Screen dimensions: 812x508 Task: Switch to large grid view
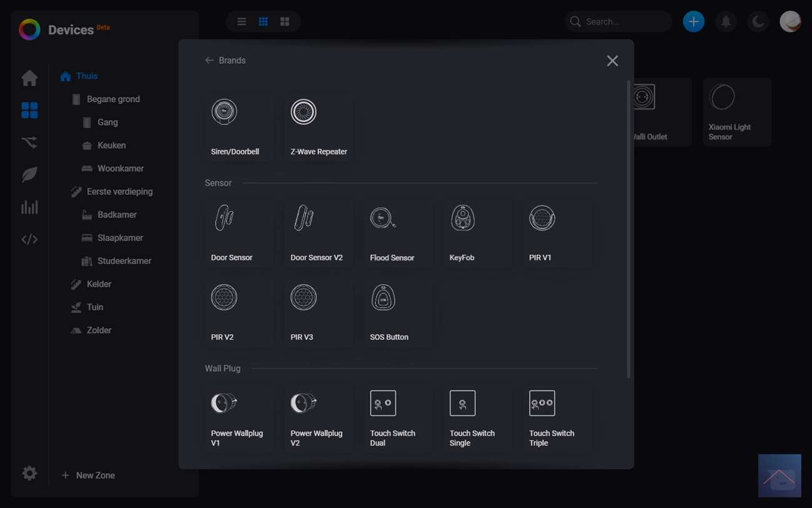pyautogui.click(x=285, y=22)
